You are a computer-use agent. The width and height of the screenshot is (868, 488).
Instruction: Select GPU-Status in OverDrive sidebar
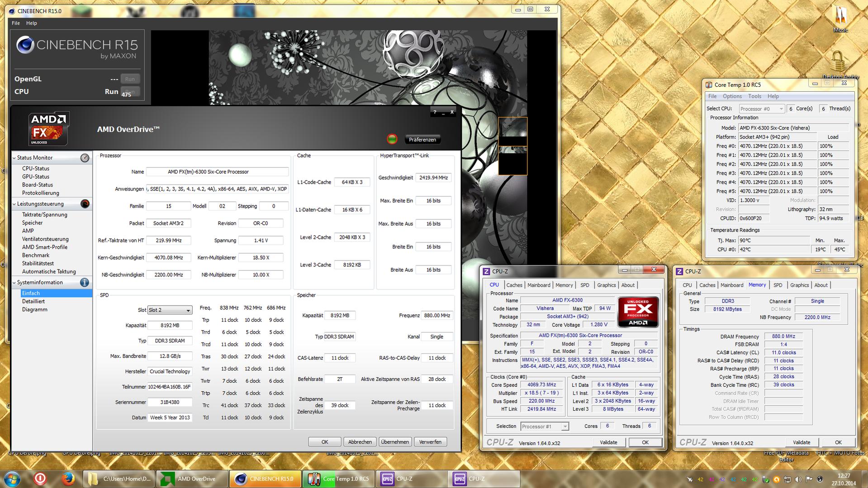pos(36,177)
